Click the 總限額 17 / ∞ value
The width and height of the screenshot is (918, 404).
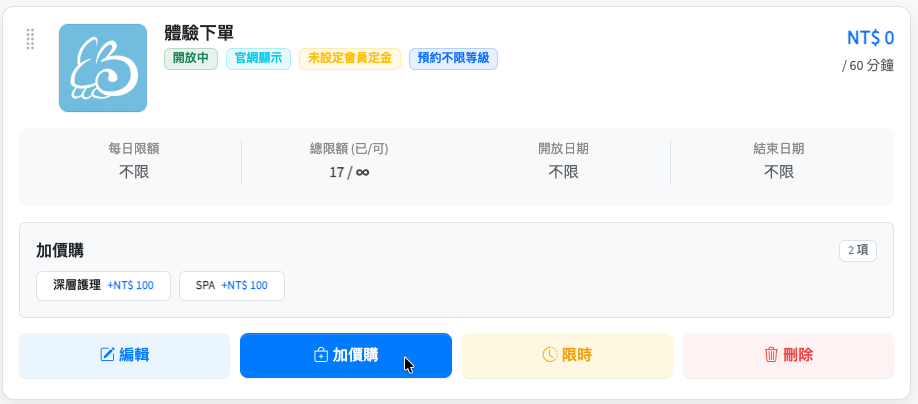click(x=349, y=172)
